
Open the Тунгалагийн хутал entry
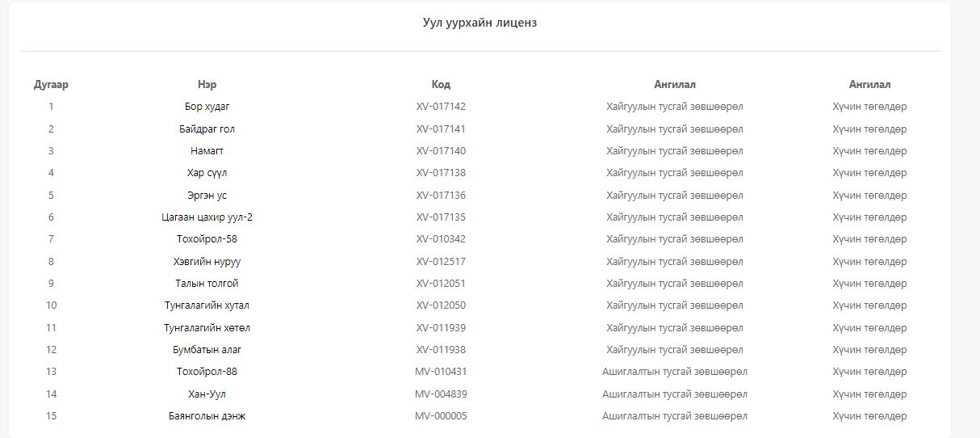[x=207, y=305]
